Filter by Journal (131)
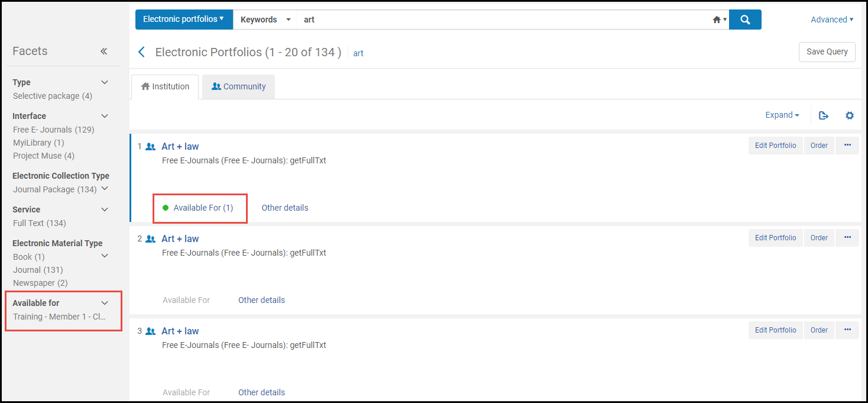The image size is (868, 403). coord(38,270)
